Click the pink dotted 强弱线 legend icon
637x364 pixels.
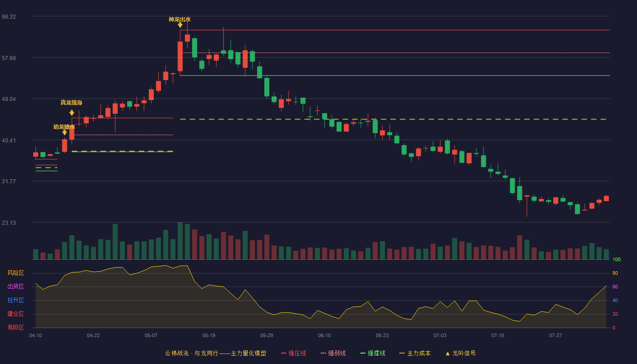coord(324,353)
